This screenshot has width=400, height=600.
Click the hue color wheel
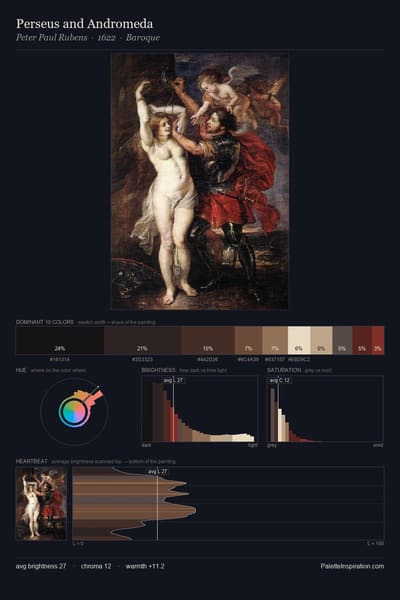(x=74, y=412)
